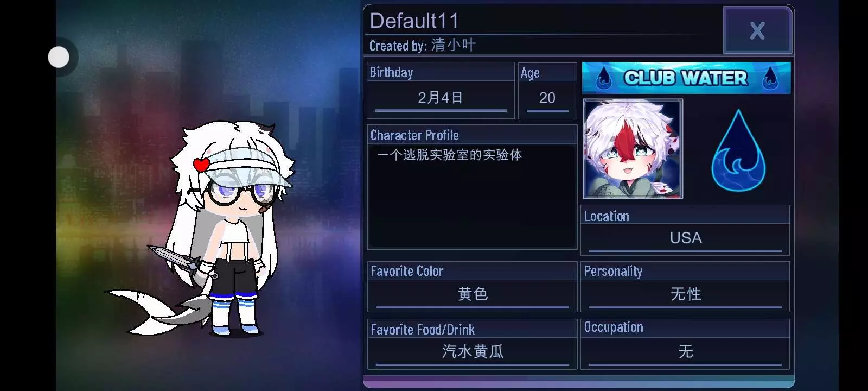Edit the Age field showing 20
Screen dimensions: 868x391
point(547,98)
